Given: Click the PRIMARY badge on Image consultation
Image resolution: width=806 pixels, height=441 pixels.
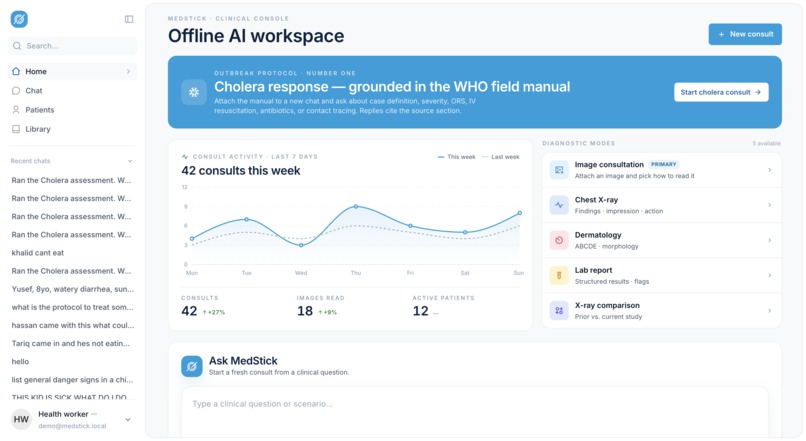Looking at the screenshot, I should (x=664, y=164).
